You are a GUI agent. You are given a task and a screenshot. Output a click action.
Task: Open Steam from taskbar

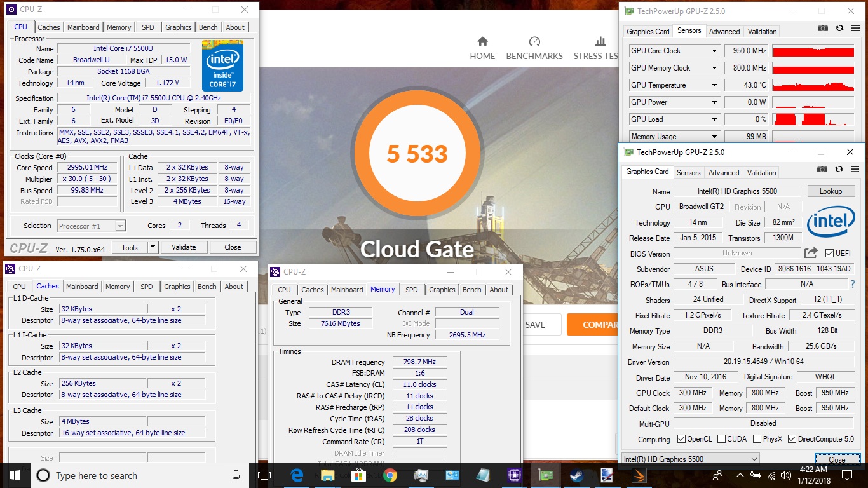tap(577, 475)
